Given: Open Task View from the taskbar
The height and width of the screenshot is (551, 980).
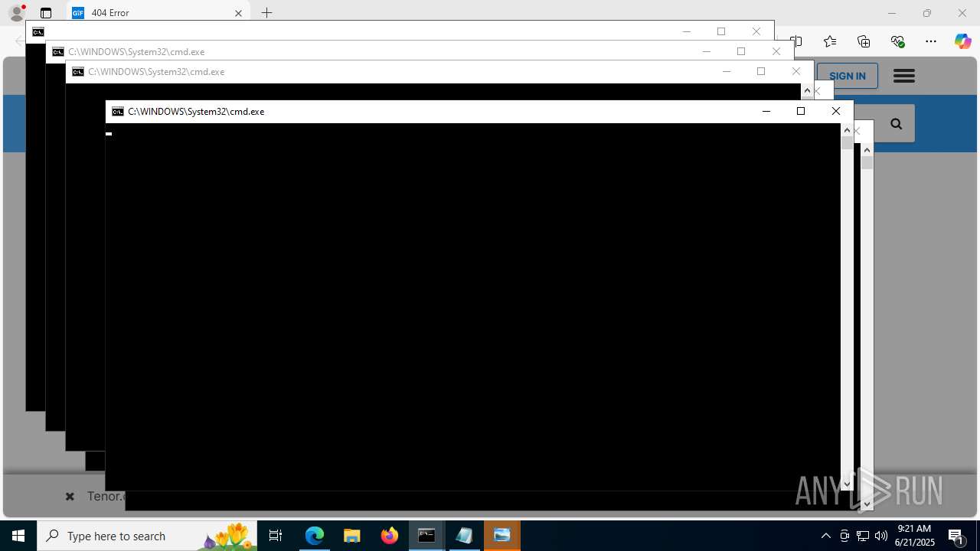Looking at the screenshot, I should [x=276, y=536].
